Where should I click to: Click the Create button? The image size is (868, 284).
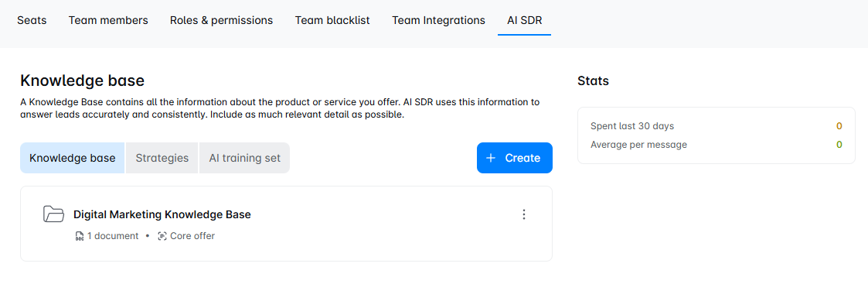point(514,158)
